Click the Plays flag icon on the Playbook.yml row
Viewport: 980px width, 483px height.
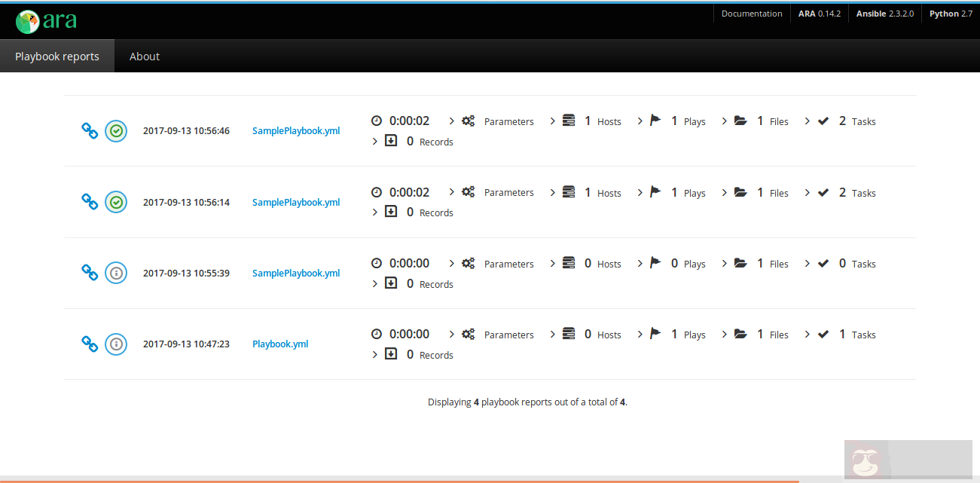[x=655, y=333]
